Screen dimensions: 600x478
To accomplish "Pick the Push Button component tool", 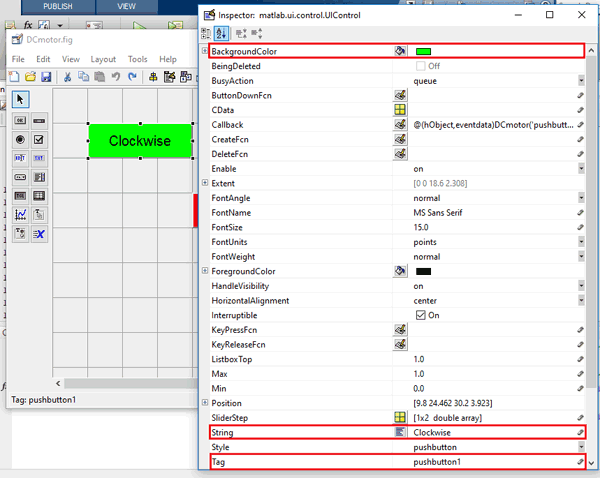I will (x=20, y=120).
